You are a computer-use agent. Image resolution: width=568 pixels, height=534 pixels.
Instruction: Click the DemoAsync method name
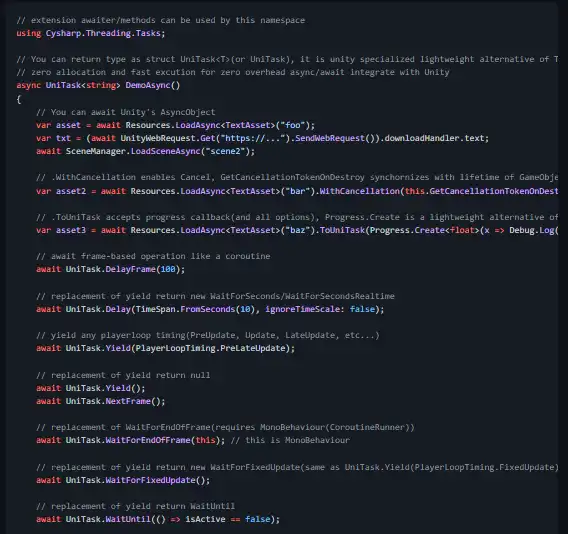[148, 85]
